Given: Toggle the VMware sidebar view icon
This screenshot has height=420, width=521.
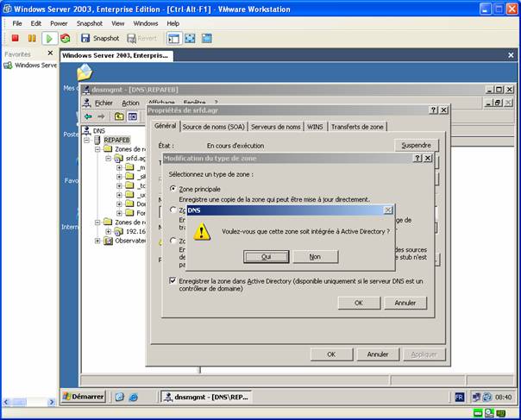Looking at the screenshot, I should [x=173, y=39].
